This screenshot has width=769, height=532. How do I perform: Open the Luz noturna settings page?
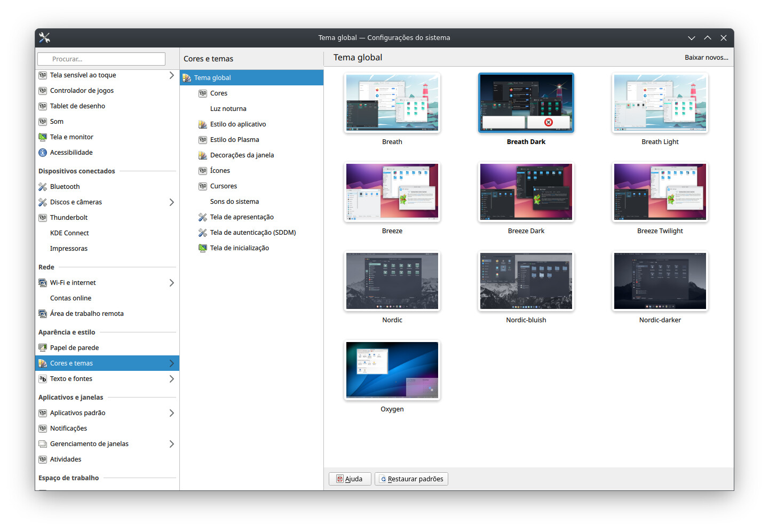pos(228,109)
